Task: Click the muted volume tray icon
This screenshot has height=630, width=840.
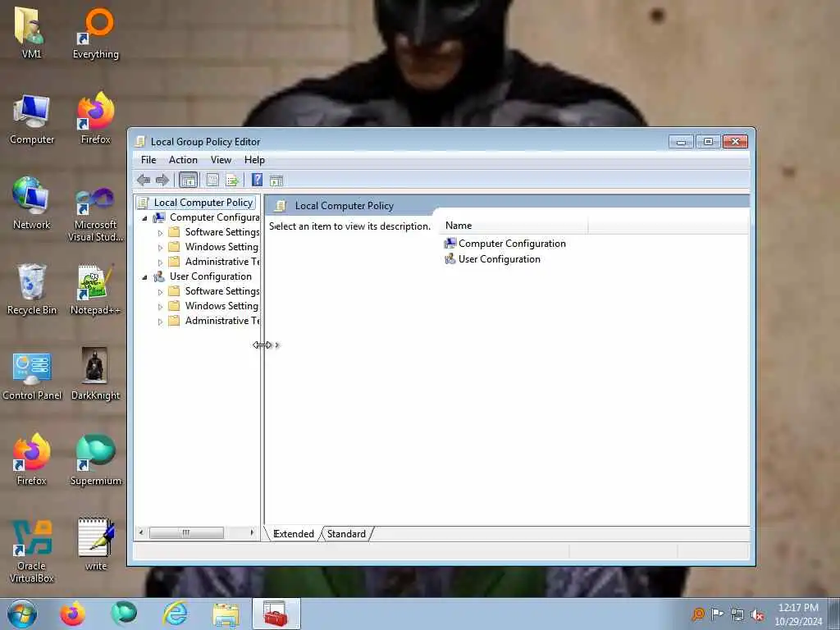Action: (x=757, y=614)
